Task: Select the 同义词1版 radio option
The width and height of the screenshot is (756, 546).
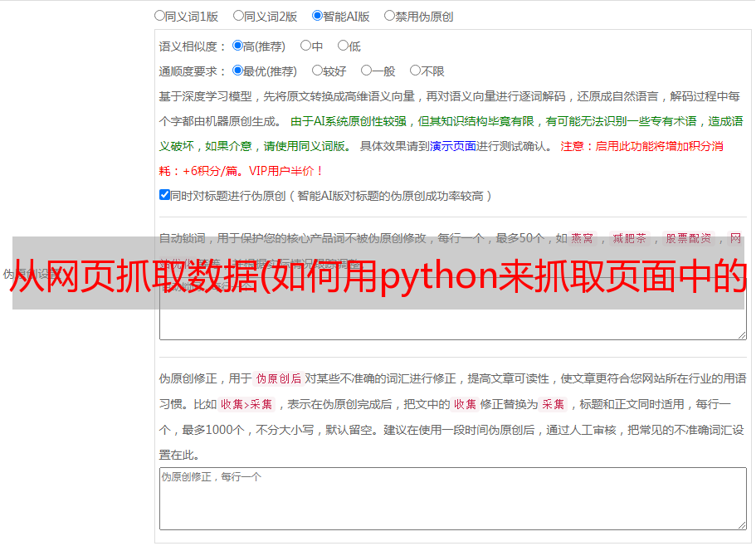Action: click(x=159, y=16)
